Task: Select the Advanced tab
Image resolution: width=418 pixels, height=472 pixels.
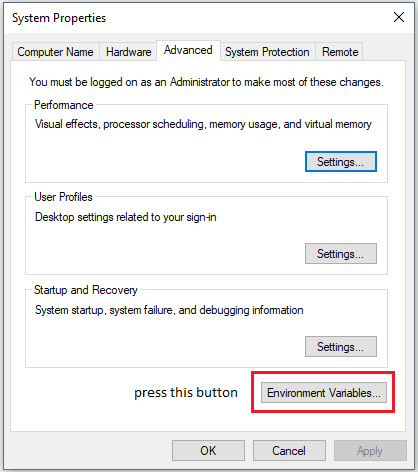Action: coord(188,50)
